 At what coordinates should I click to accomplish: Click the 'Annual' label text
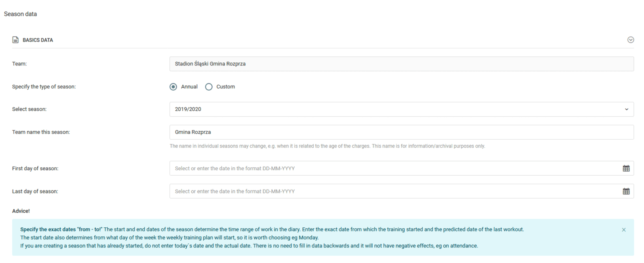pos(189,87)
